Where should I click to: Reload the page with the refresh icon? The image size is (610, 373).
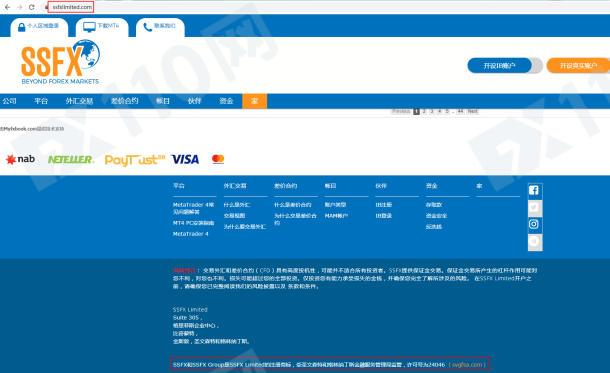click(x=32, y=7)
